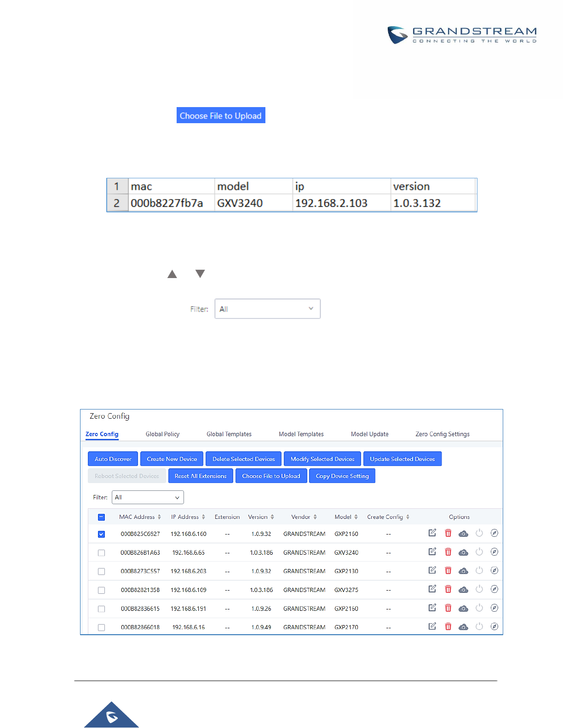This screenshot has height=728, width=563.
Task: Click Delete Selected Devices button
Action: coord(244,459)
